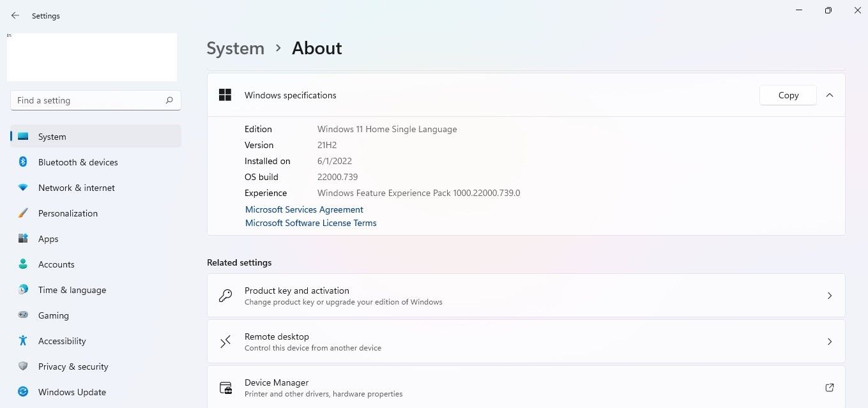This screenshot has height=408, width=868.
Task: Select System in the breadcrumb path
Action: pyautogui.click(x=235, y=48)
